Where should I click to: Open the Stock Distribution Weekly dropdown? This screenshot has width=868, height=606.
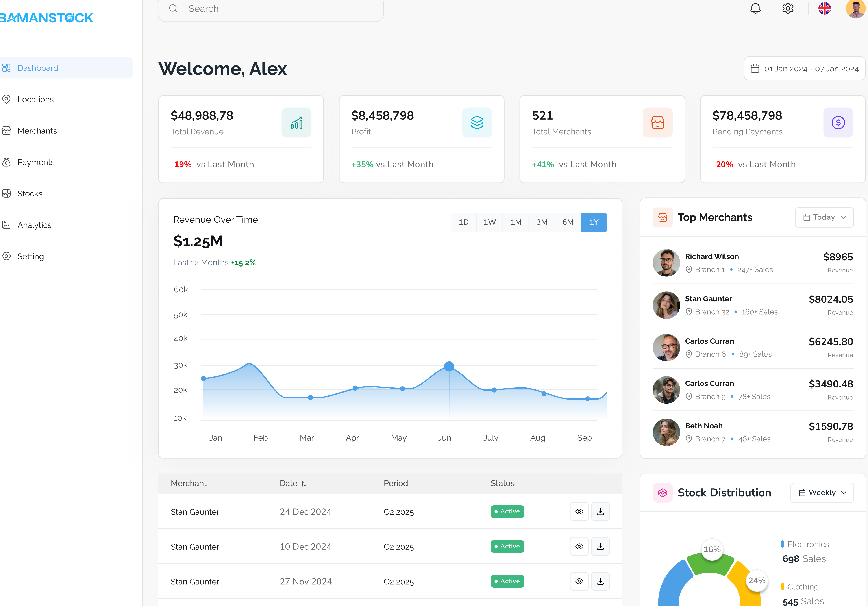[822, 493]
